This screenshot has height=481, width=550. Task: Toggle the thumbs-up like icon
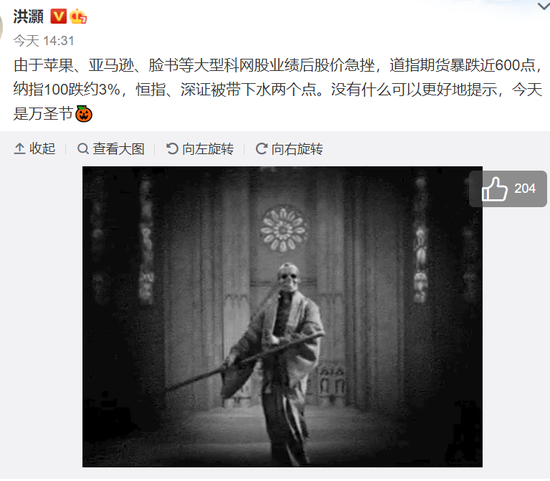(494, 189)
